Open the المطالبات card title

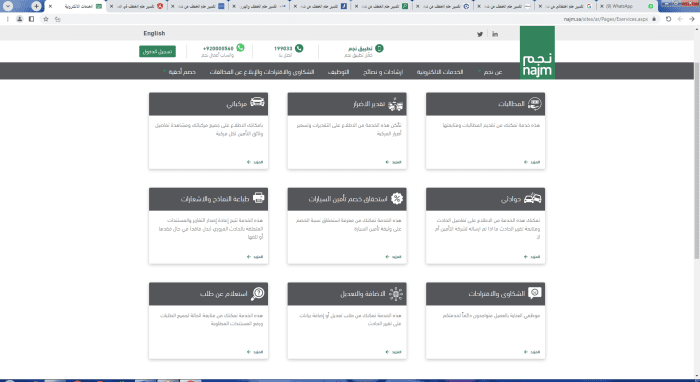[x=511, y=104]
